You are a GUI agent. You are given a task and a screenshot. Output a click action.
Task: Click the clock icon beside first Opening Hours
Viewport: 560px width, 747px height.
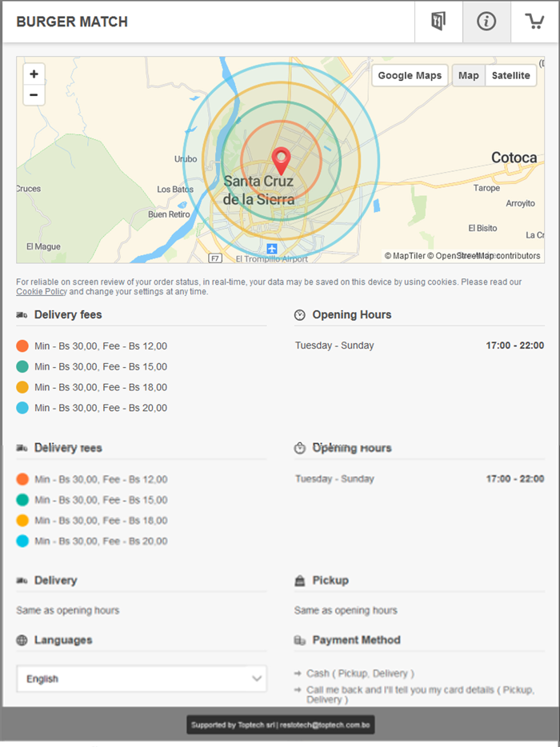(x=300, y=315)
